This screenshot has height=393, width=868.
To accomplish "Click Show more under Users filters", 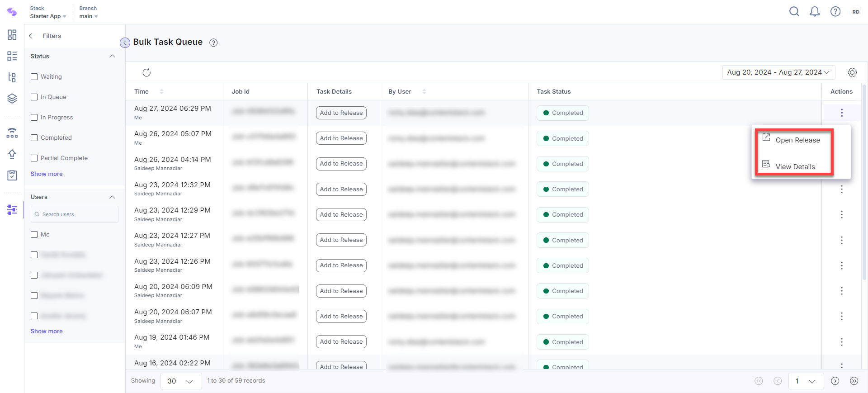I will (47, 331).
